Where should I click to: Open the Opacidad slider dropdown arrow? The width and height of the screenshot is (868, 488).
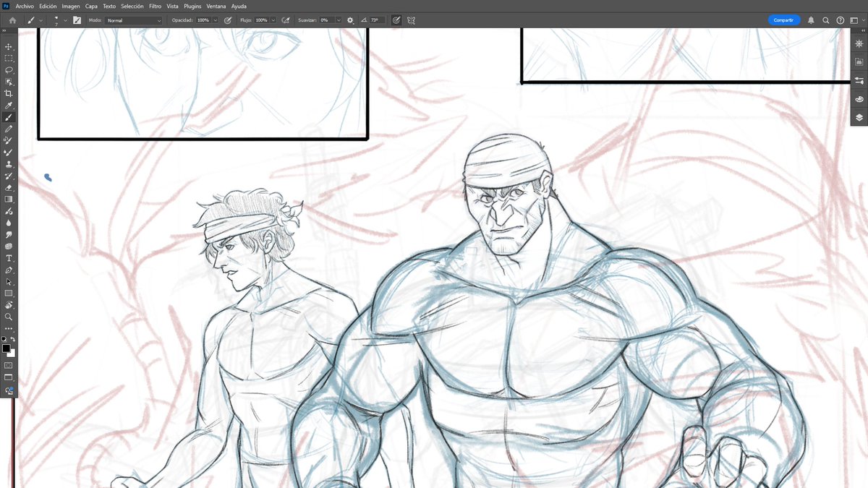point(216,20)
